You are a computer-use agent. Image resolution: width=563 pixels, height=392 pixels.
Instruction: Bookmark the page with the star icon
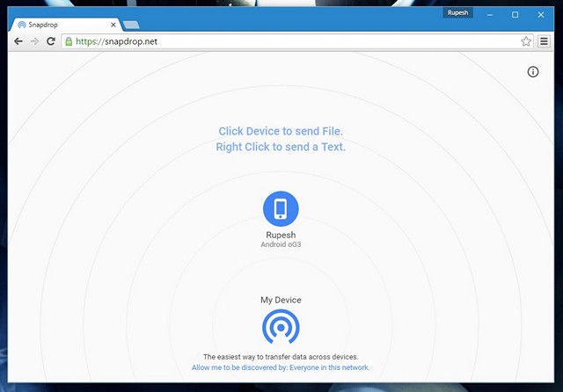pos(526,41)
